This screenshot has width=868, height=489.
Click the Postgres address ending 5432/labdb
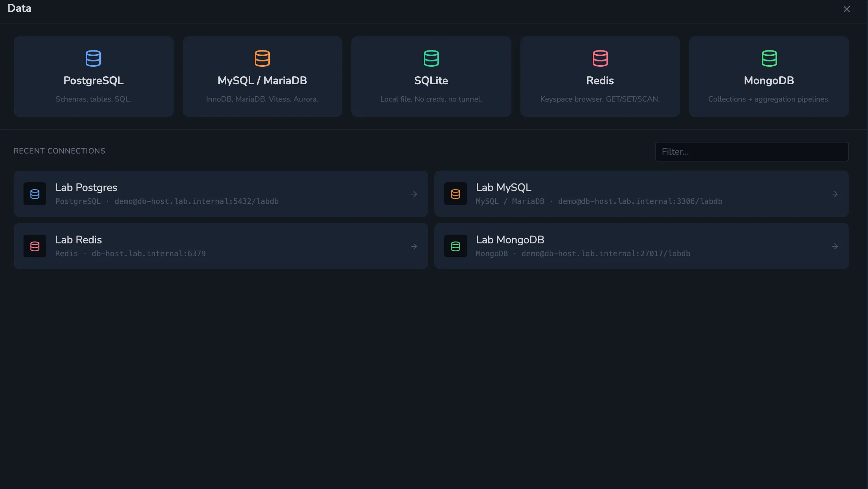pos(196,201)
